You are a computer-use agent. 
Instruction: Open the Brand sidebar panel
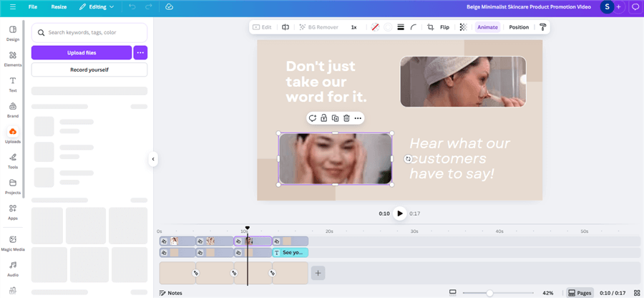pos(13,110)
